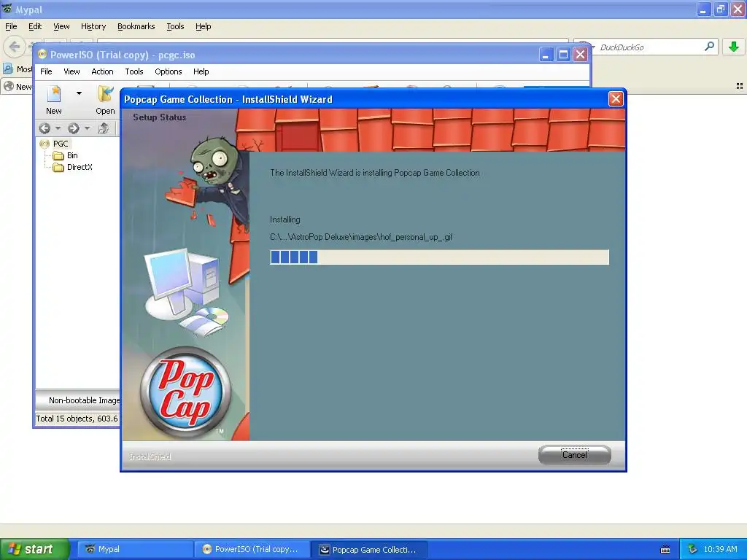Image resolution: width=747 pixels, height=560 pixels.
Task: Click the keyboard icon in system tray
Action: click(x=665, y=550)
